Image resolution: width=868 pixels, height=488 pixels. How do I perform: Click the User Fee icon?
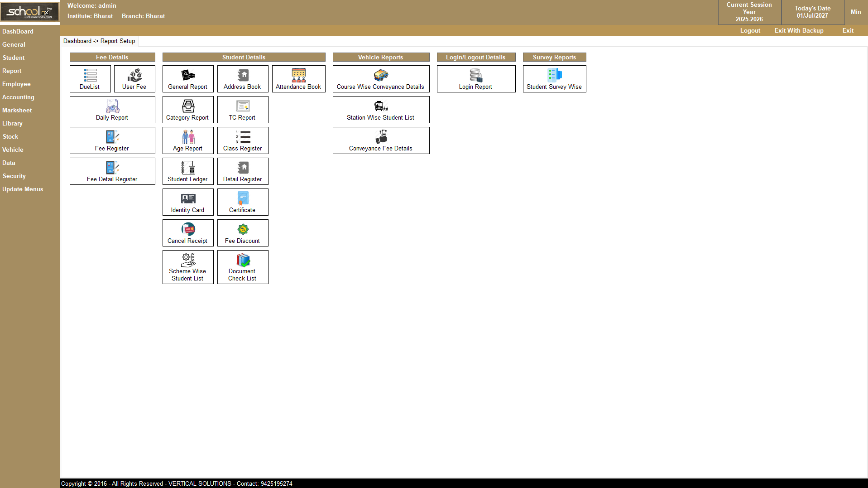(x=134, y=75)
